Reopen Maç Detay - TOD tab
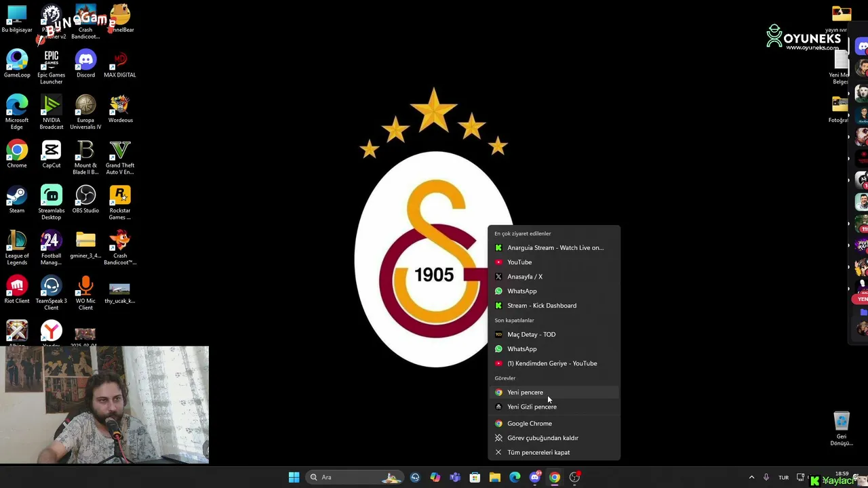868x488 pixels. (554, 334)
